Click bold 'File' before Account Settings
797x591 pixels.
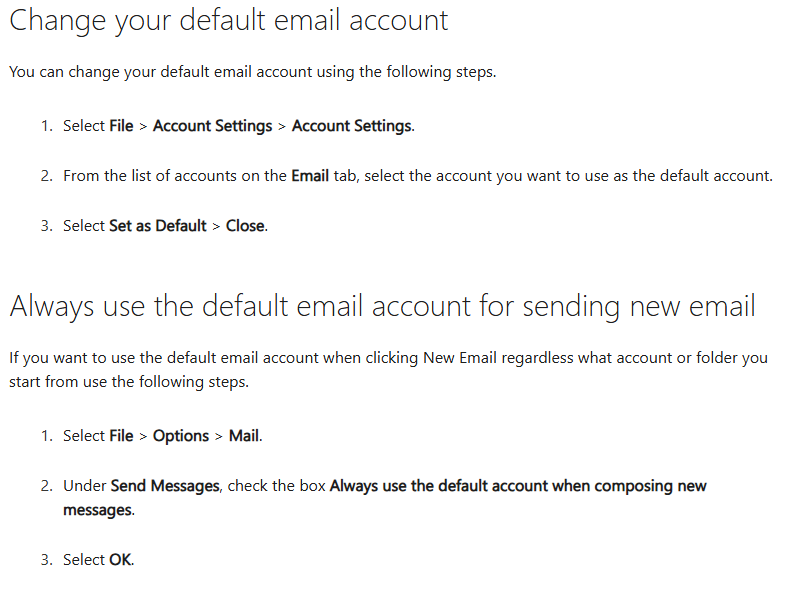click(121, 126)
